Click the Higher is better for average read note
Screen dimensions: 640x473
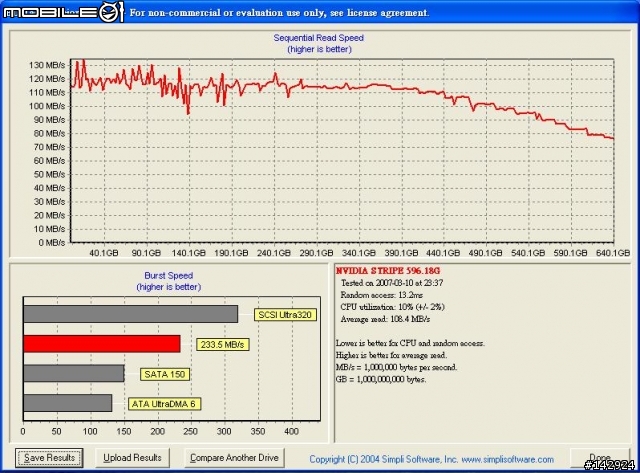pos(391,355)
